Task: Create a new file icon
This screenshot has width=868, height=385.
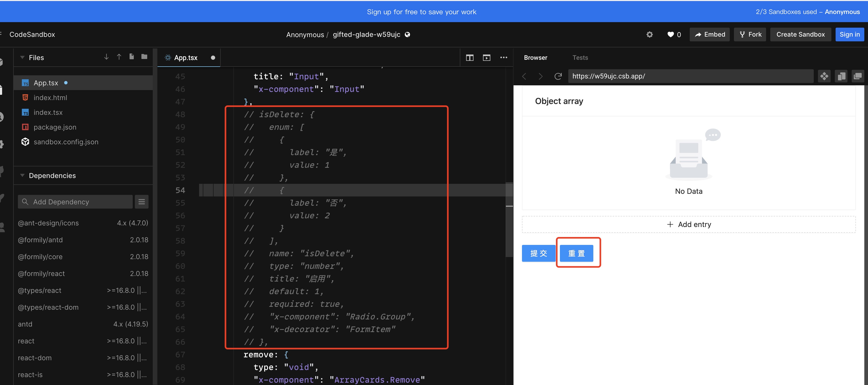Action: [132, 57]
